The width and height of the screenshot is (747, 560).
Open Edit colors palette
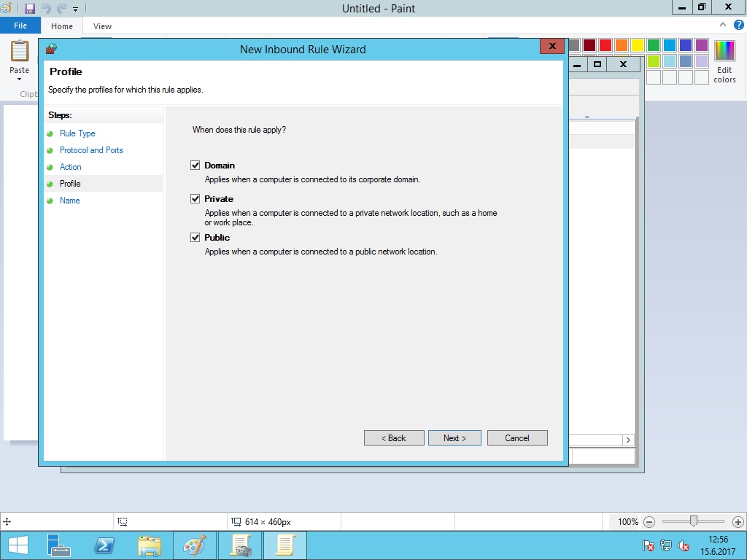click(724, 62)
